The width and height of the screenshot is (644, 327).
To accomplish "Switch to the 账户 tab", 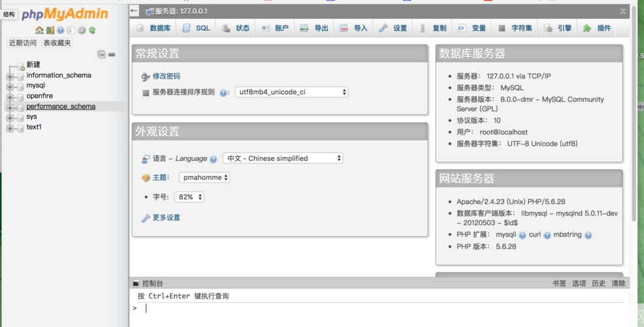I will click(x=275, y=28).
